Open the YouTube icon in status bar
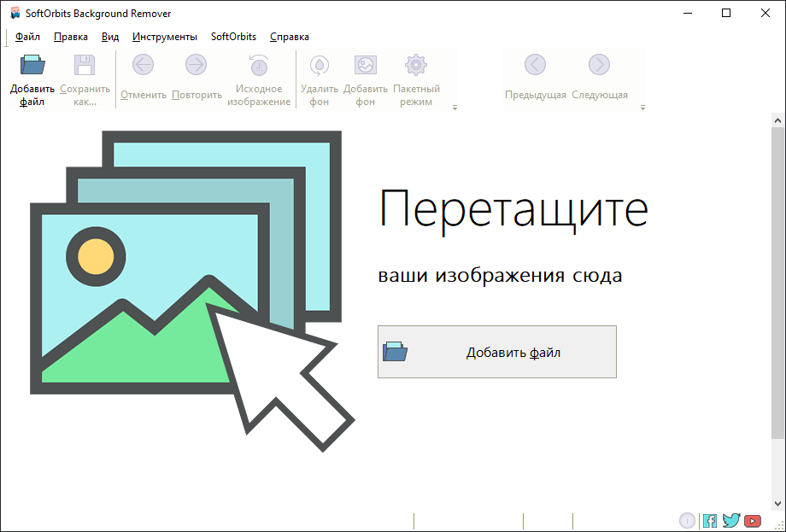 click(753, 520)
